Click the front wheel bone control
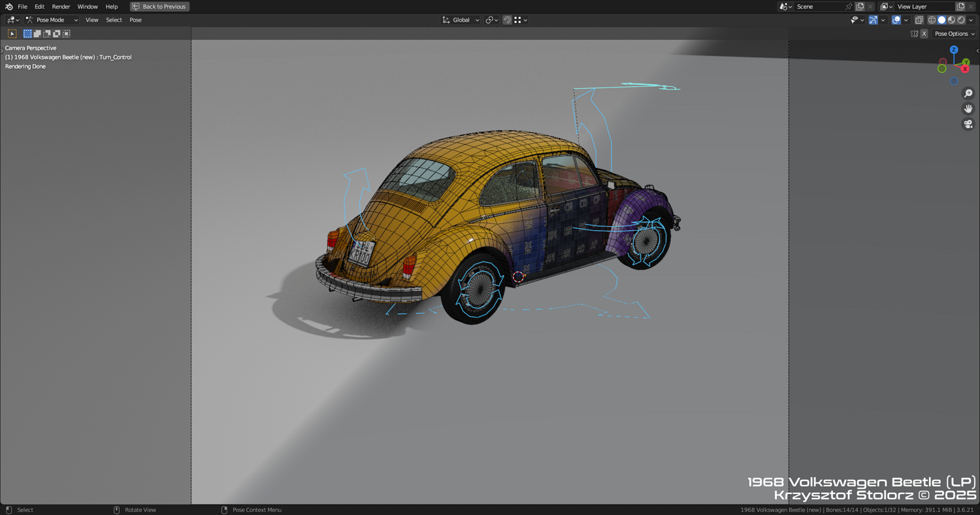980x515 pixels. pos(647,241)
